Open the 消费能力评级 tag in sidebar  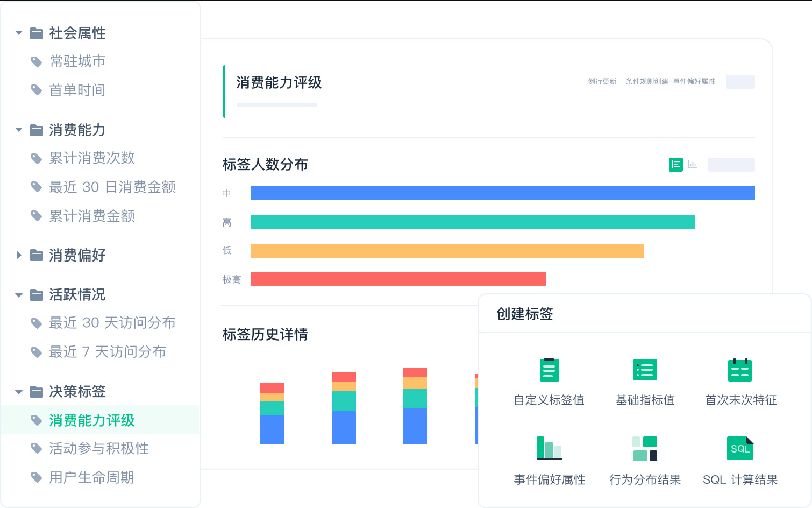91,420
